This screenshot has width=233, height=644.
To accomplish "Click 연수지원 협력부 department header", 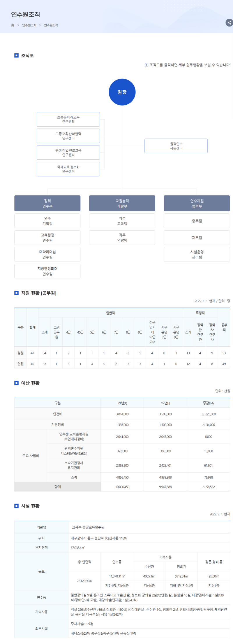I will (x=197, y=203).
